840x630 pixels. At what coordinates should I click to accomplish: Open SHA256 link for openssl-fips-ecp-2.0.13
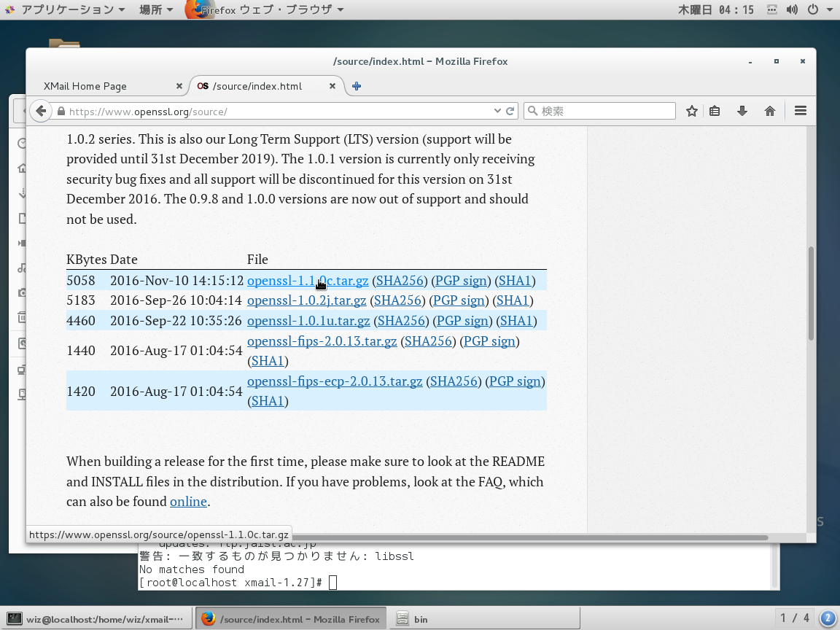[x=454, y=381]
